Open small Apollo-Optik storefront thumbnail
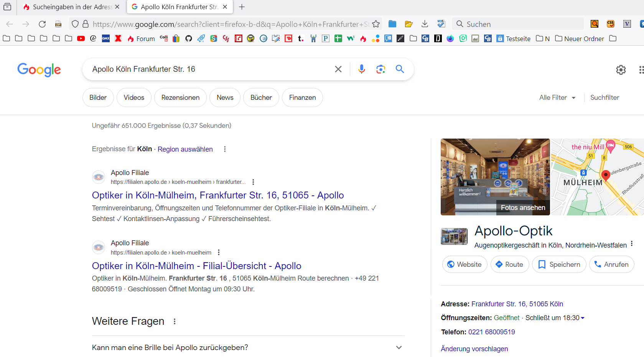Viewport: 644px width, 357px height. coord(454,236)
